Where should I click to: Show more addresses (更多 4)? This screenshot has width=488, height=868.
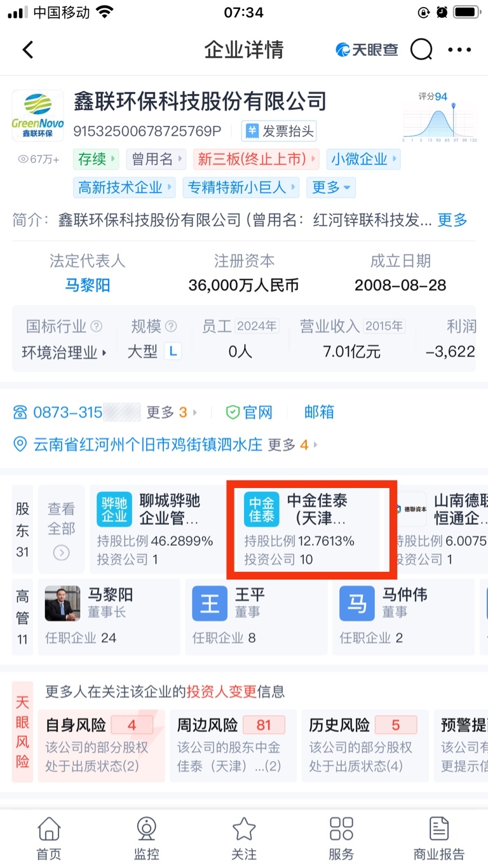click(293, 444)
